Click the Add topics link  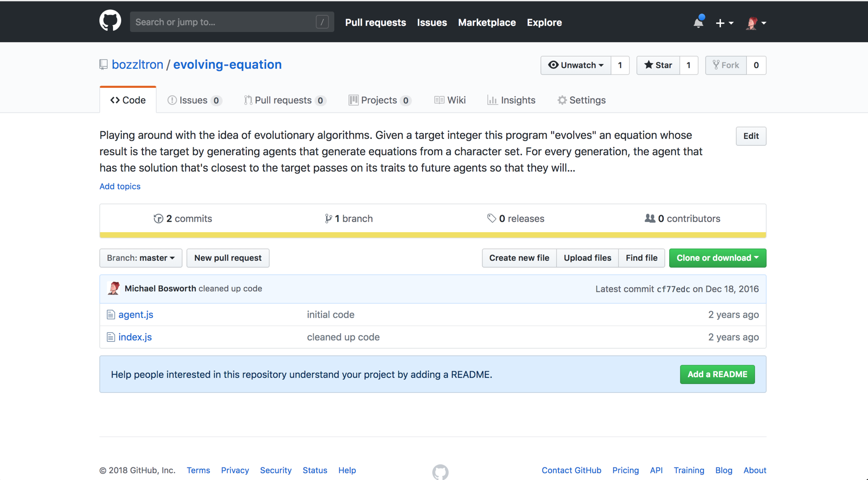(120, 186)
